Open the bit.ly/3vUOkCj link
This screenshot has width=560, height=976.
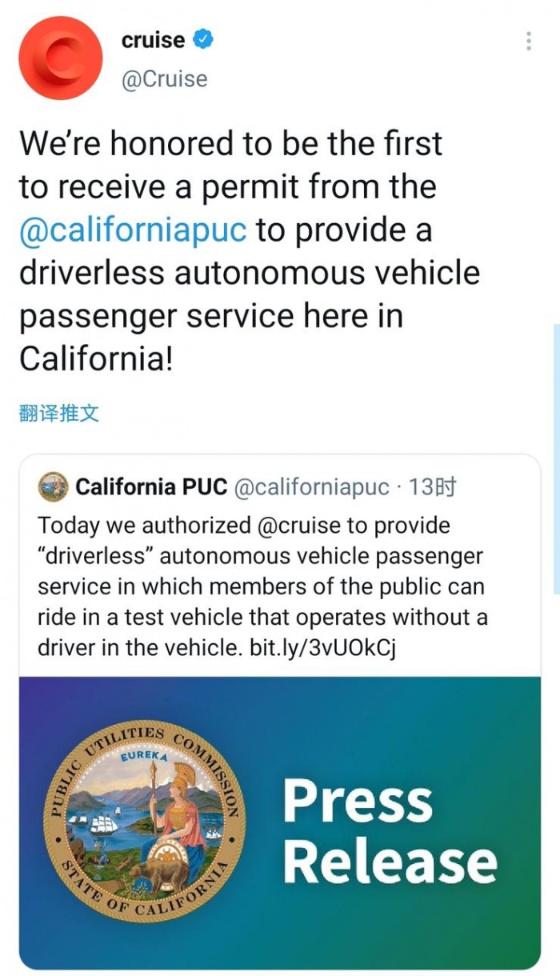click(x=322, y=648)
